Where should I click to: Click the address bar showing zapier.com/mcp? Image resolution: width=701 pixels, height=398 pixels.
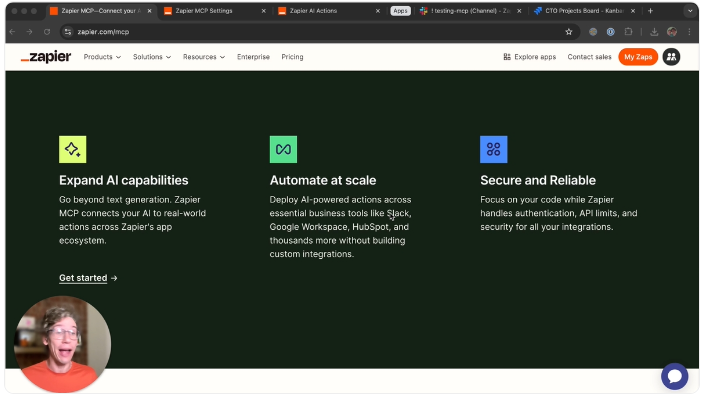(x=320, y=32)
